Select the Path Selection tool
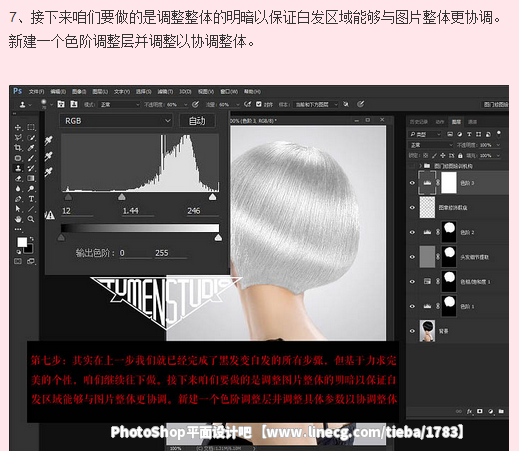The height and width of the screenshot is (451, 519). 18,209
